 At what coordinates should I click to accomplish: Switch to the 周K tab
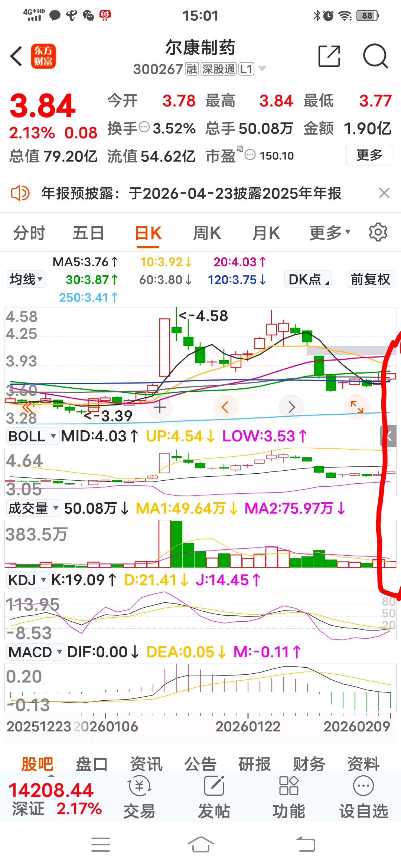(x=207, y=233)
